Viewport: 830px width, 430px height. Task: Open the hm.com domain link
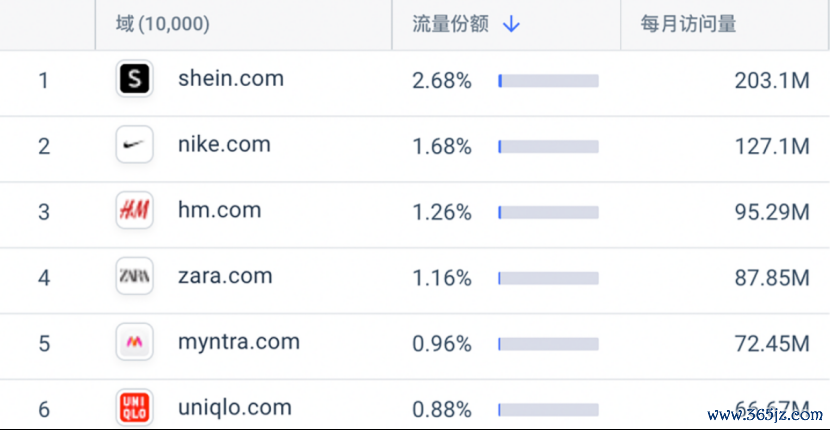[x=220, y=210]
